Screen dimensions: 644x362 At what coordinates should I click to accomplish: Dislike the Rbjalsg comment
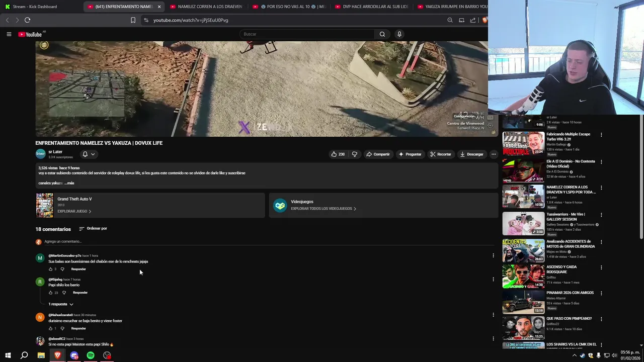point(64,293)
